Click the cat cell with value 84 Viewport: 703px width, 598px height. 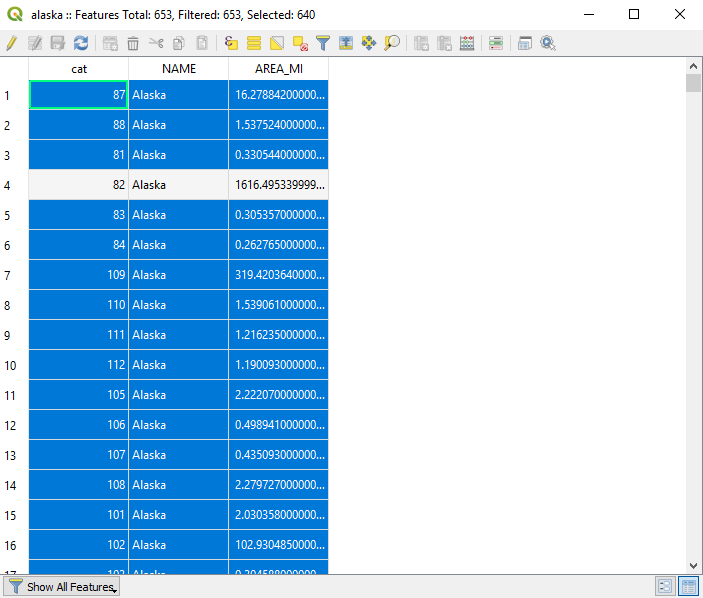click(x=78, y=245)
